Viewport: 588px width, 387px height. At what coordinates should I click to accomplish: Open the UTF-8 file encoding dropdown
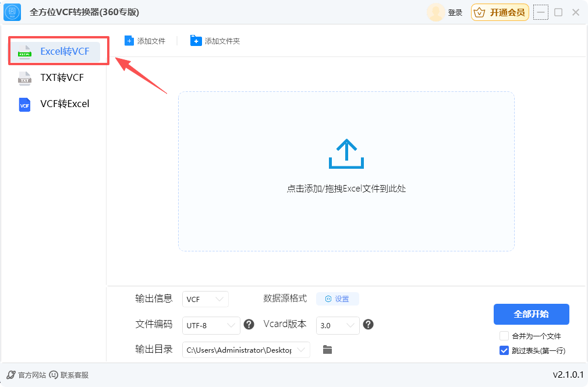tap(211, 325)
